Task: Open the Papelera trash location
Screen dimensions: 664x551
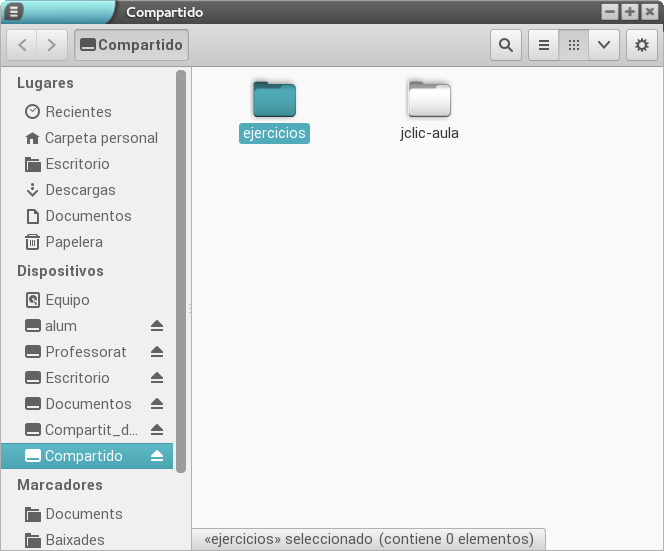Action: [x=73, y=242]
